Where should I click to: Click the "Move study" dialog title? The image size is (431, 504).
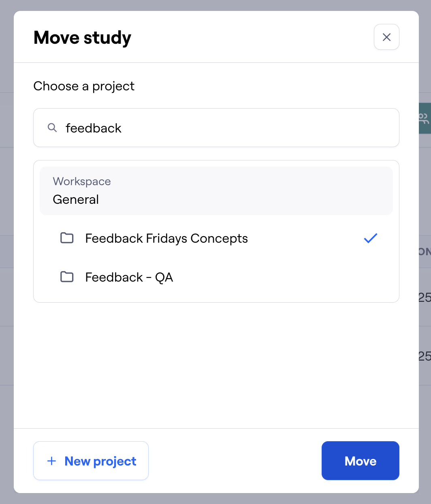[83, 38]
